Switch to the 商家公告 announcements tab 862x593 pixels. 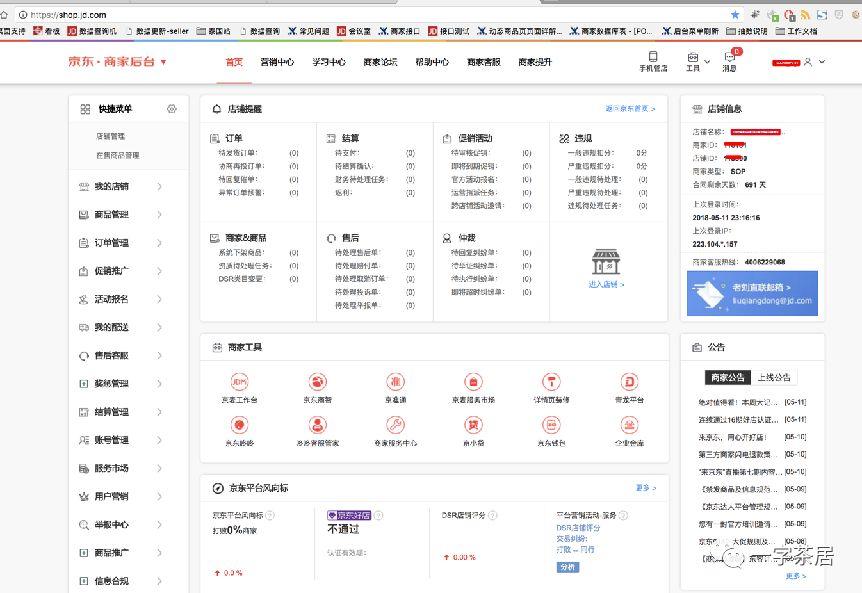(x=727, y=377)
